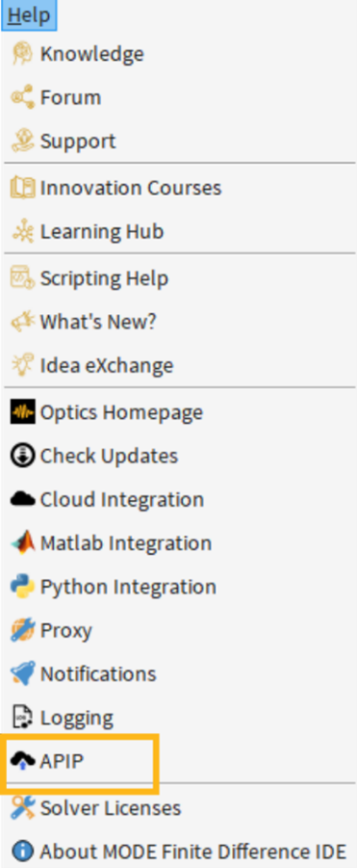Select About MODE Finite Difference IDE
Screen dimensions: 357x868
[179, 852]
